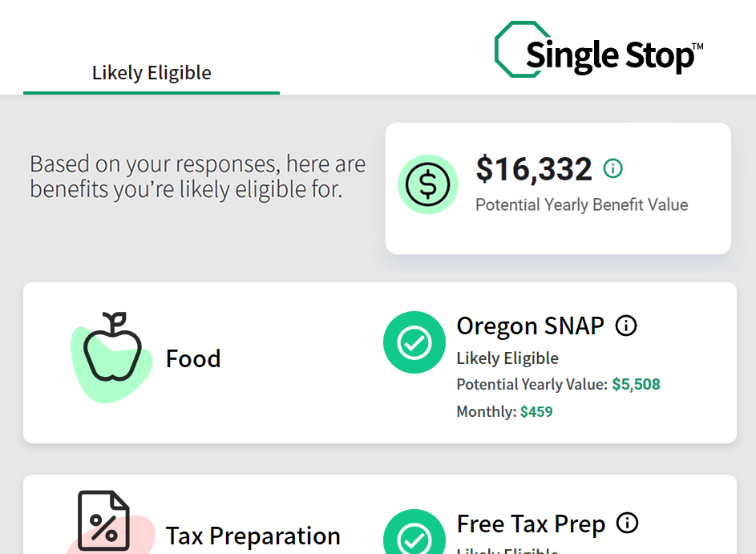Click Oregon SNAP green checkmark icon
756x554 pixels.
414,342
